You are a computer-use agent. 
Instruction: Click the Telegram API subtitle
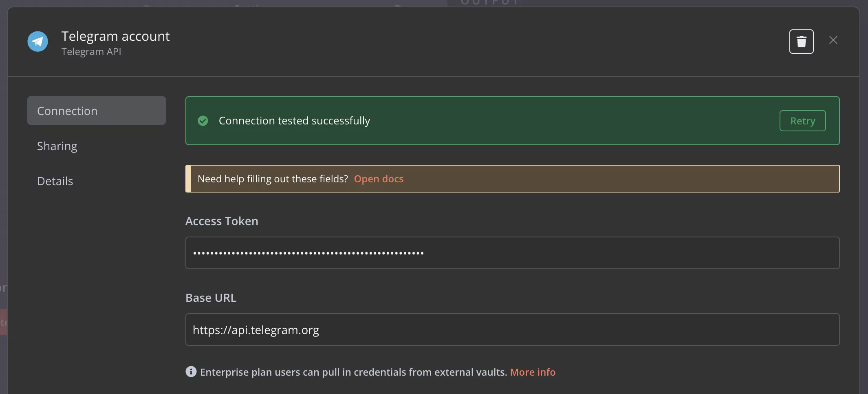(91, 52)
